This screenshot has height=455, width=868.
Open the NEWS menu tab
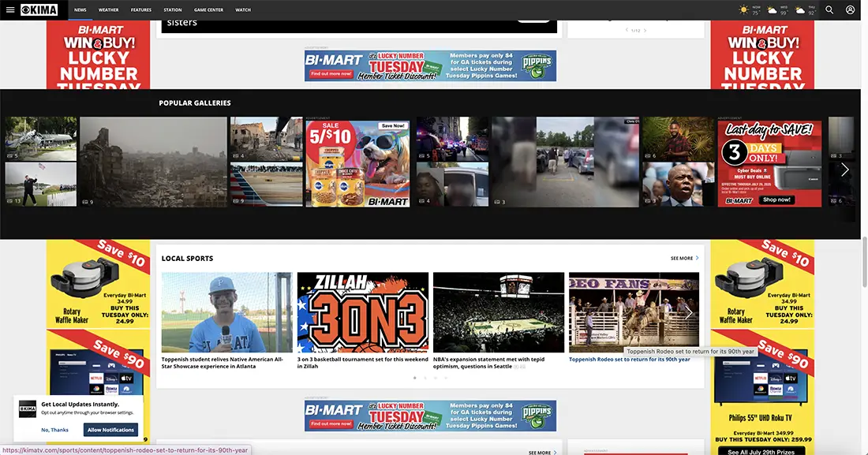(80, 10)
